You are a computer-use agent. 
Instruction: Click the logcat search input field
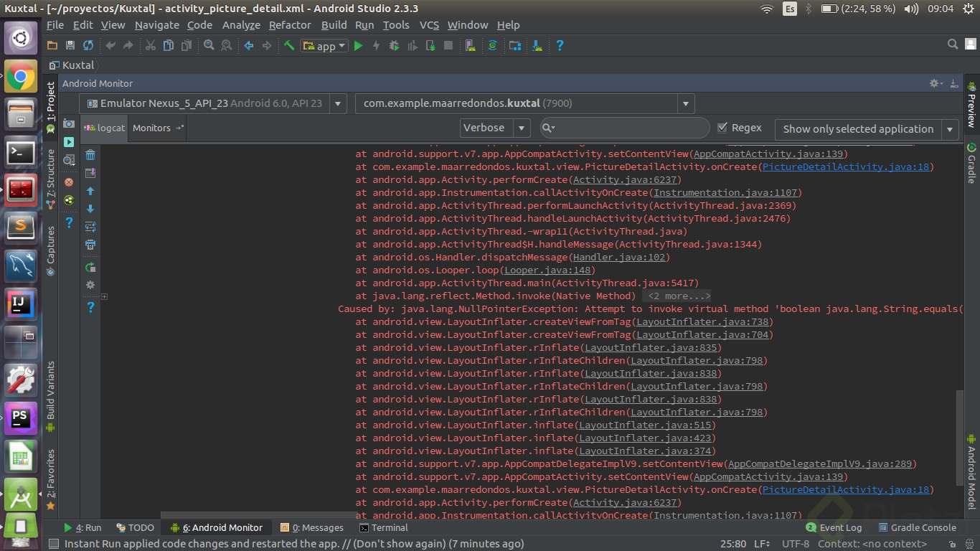[x=631, y=128]
